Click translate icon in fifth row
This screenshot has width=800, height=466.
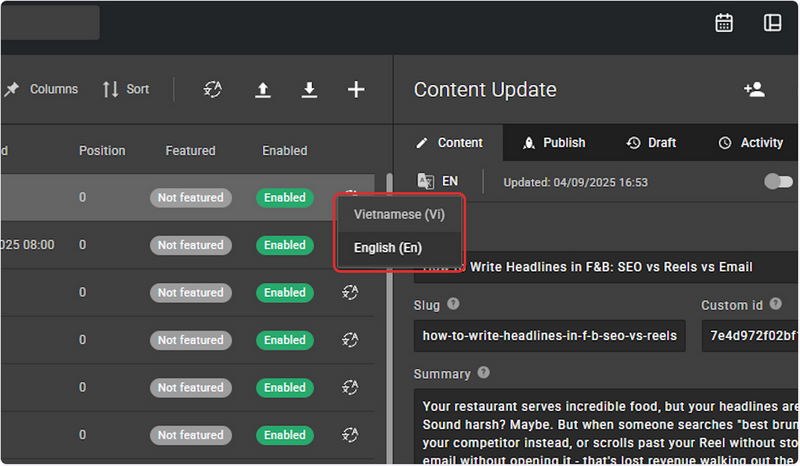point(350,387)
